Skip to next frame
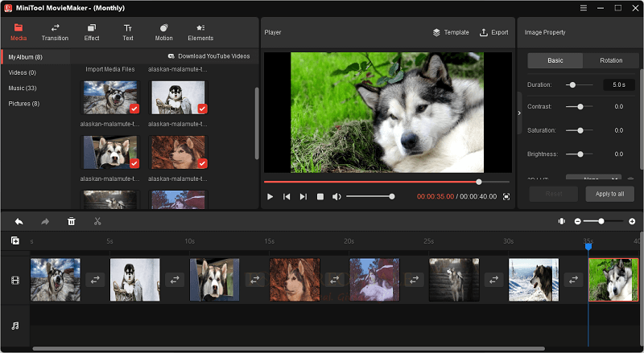This screenshot has width=644, height=353. tap(303, 197)
